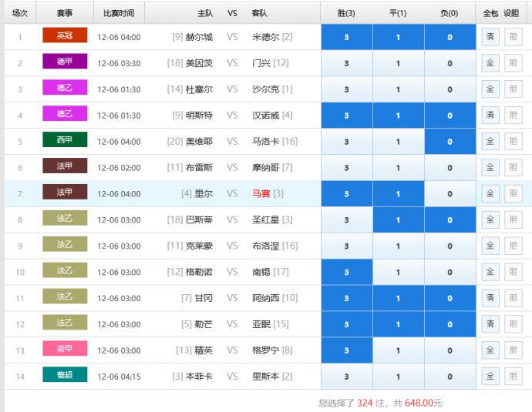
Task: Open the red 马赛 team link
Action: 262,193
